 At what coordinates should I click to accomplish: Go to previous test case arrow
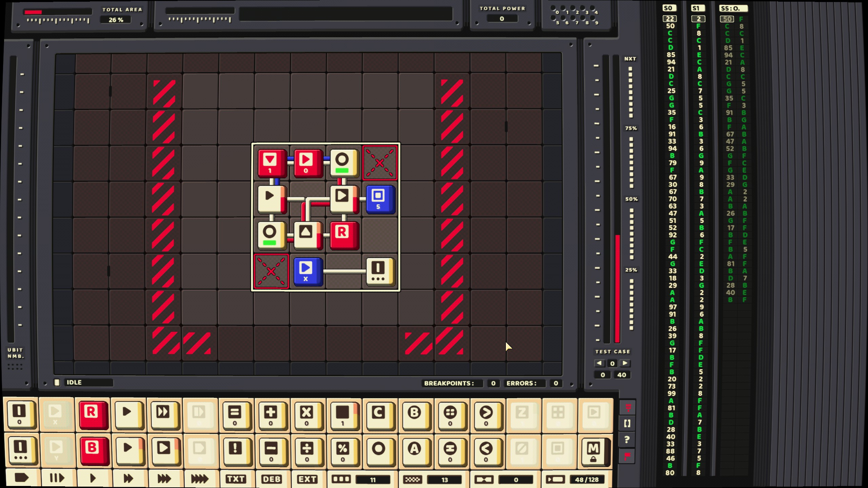click(x=599, y=363)
